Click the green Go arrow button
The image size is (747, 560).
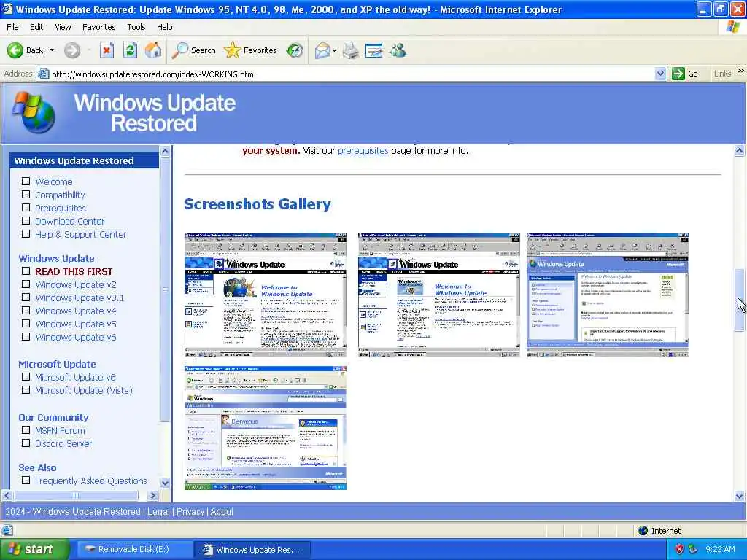point(685,74)
